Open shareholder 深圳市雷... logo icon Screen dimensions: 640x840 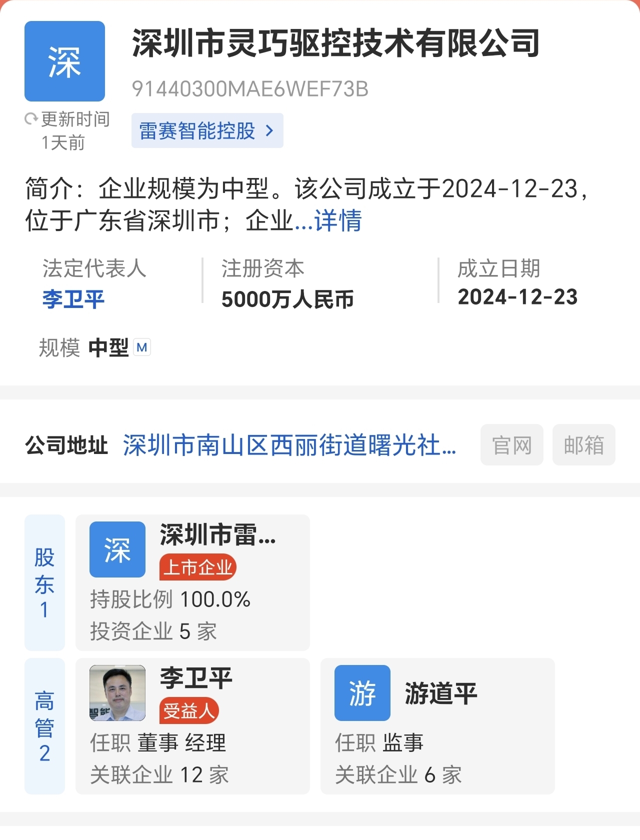(117, 549)
